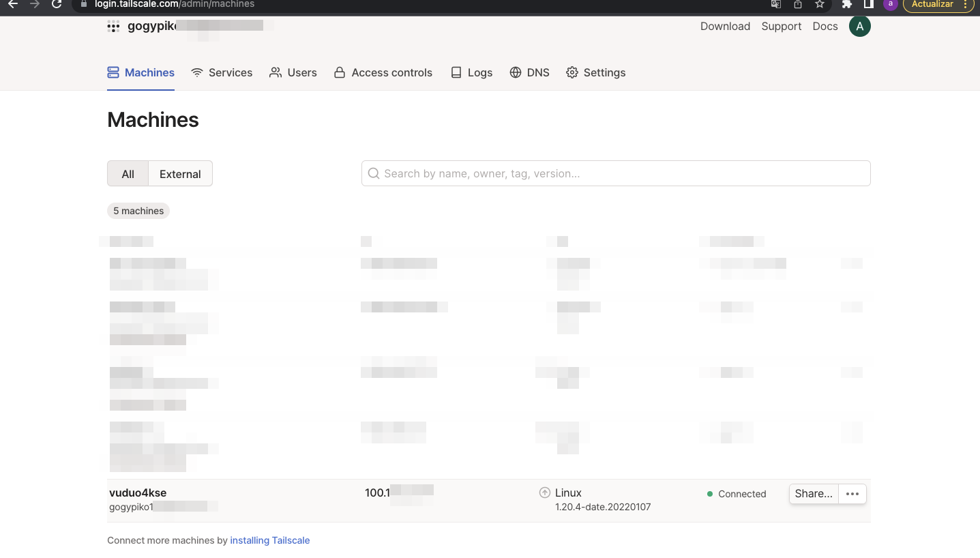Click the browser back arrow
Viewport: 980px width, 558px height.
[12, 4]
